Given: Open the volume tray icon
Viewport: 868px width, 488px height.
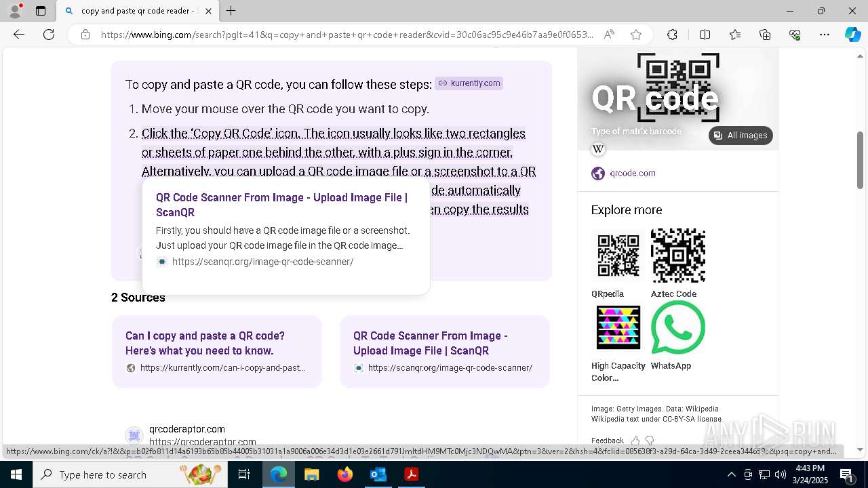Looking at the screenshot, I should click(781, 474).
